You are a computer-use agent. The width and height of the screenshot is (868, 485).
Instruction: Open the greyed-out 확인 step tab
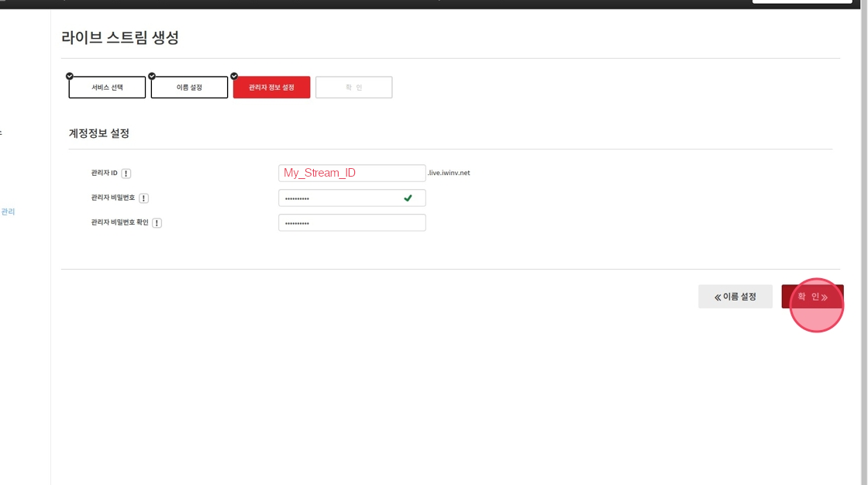(353, 88)
